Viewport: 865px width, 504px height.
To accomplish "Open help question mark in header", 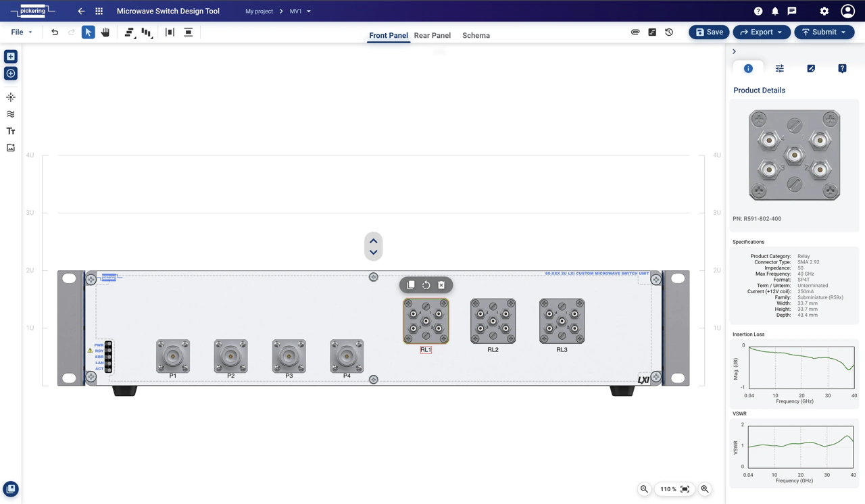I will [x=758, y=11].
